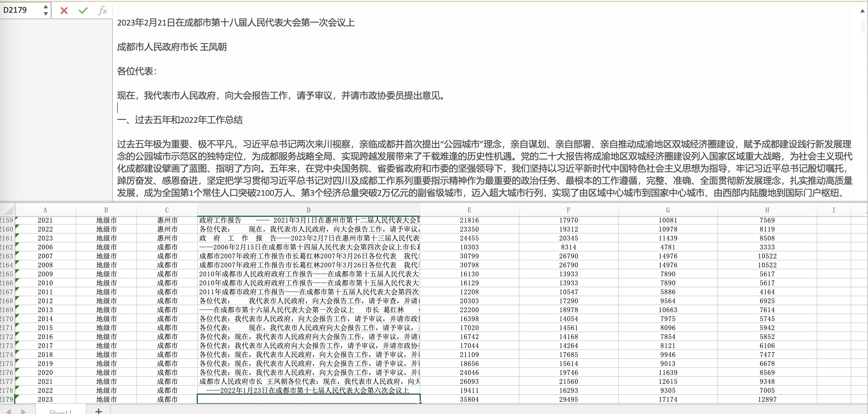Click cell containing 35804 in column E
The width and height of the screenshot is (868, 414).
click(x=469, y=399)
